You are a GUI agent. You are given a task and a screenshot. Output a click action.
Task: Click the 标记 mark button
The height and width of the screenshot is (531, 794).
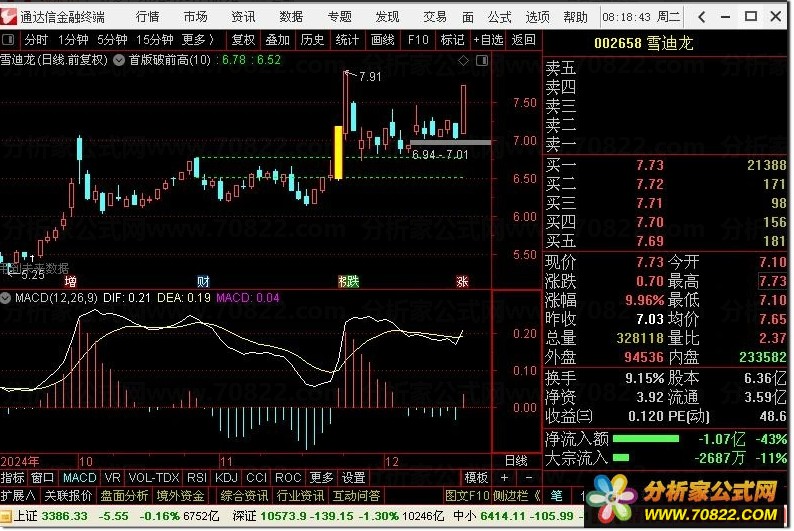452,39
